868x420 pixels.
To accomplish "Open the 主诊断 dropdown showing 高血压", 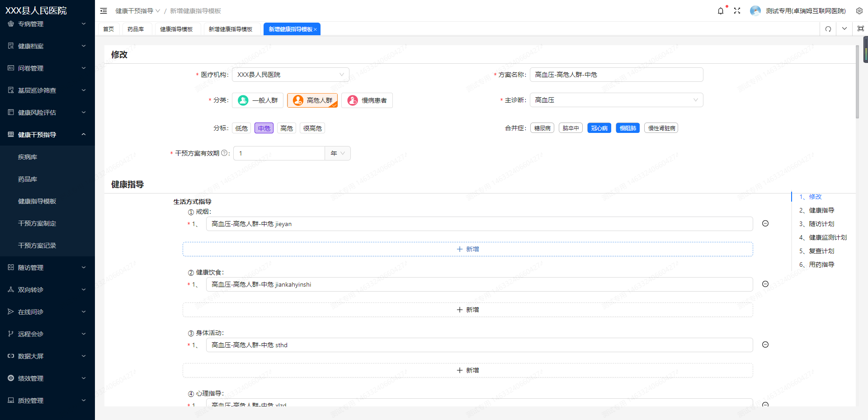I will 616,100.
